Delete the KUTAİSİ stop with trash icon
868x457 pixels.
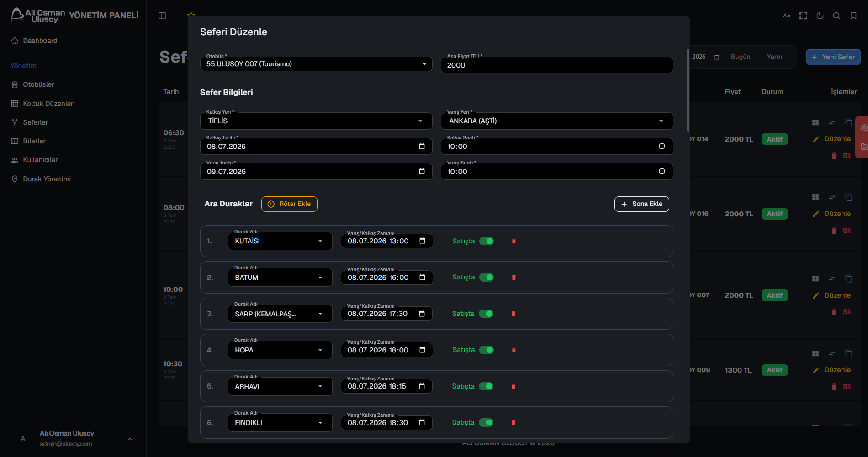click(513, 241)
